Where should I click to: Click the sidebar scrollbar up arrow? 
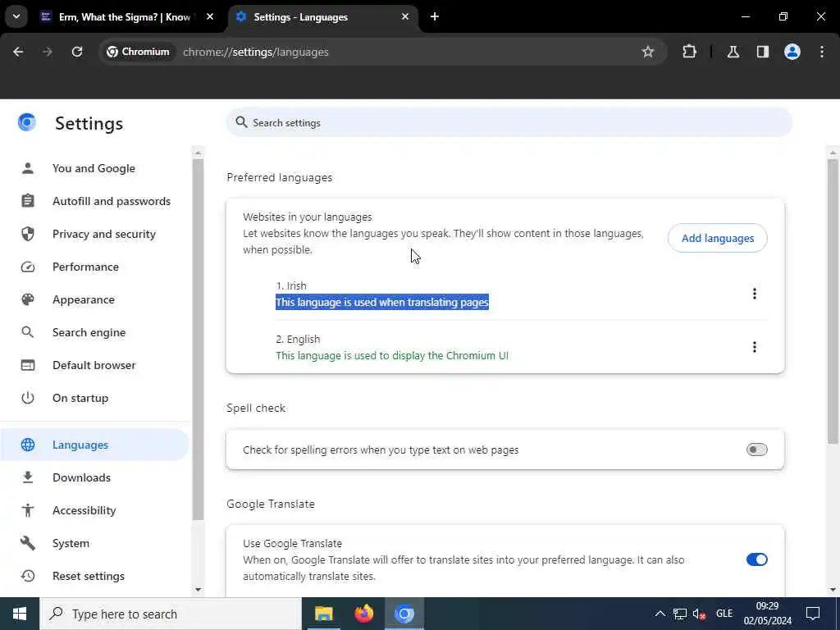point(199,153)
